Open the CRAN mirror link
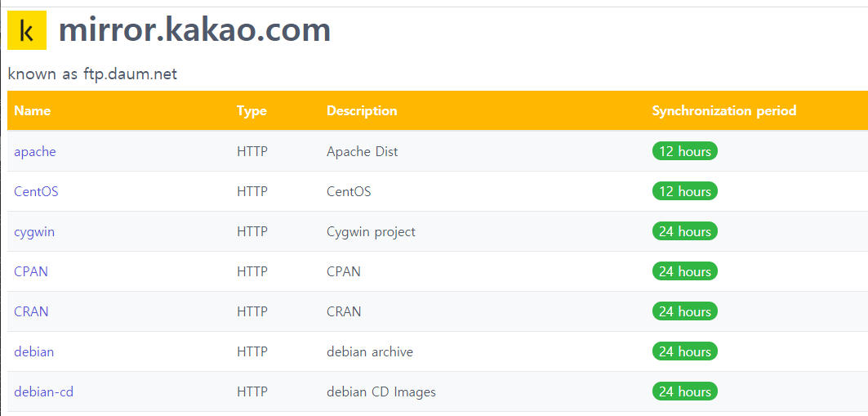The width and height of the screenshot is (868, 416). [x=31, y=311]
